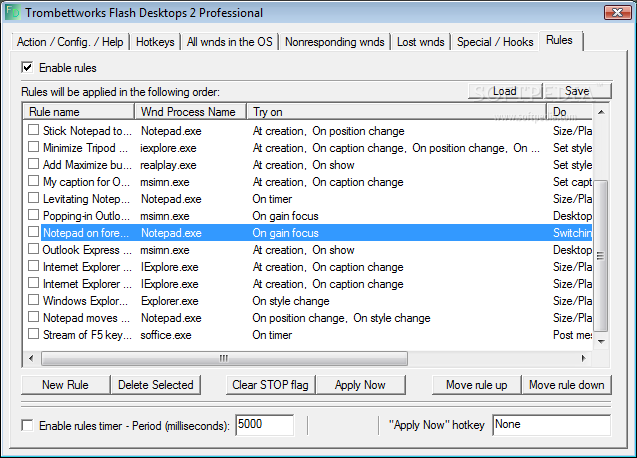Click the Apply Now hotkey field
Screen dimensions: 637x458
tap(551, 425)
